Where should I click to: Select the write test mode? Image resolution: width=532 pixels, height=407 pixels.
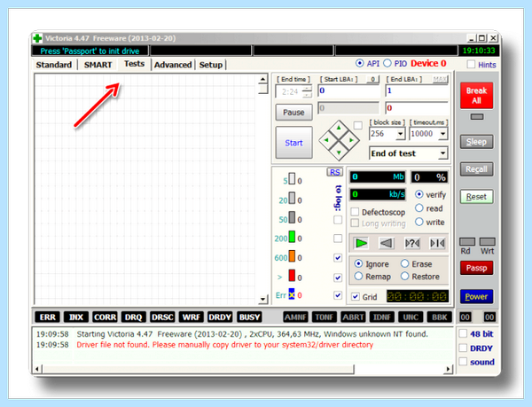(419, 222)
